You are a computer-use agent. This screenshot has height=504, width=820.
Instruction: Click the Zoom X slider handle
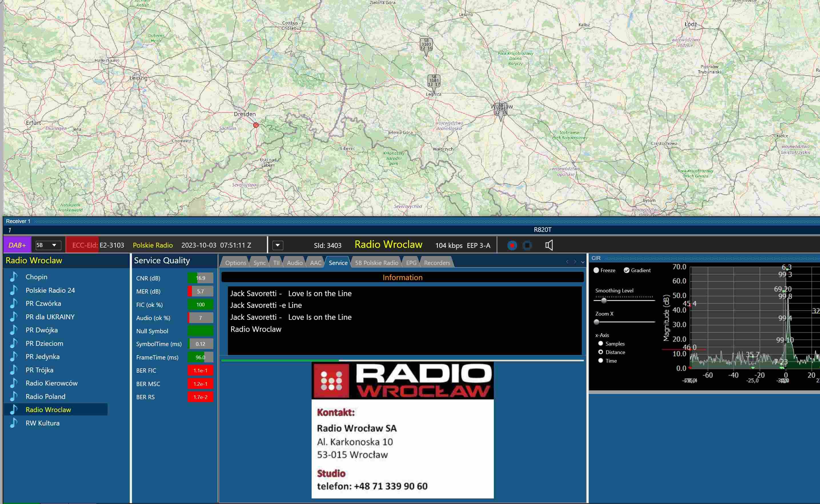tap(597, 322)
